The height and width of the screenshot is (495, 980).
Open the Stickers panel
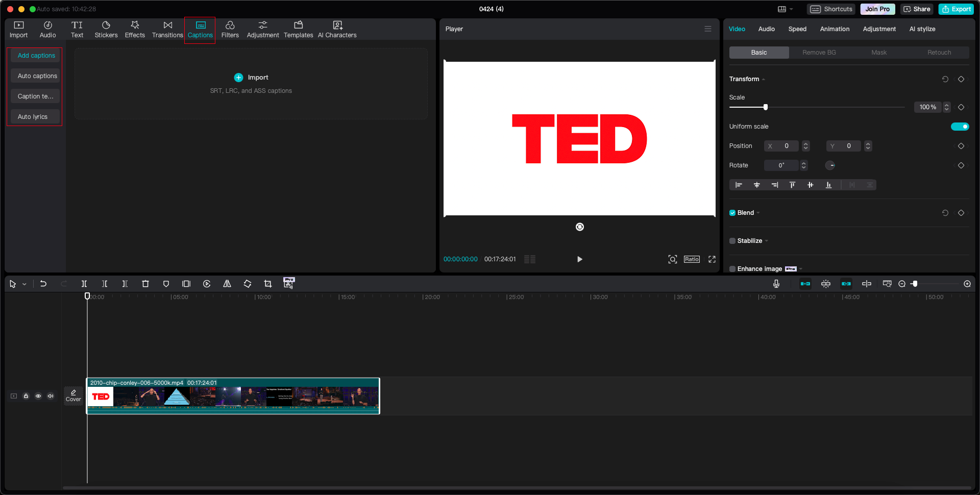coord(106,29)
